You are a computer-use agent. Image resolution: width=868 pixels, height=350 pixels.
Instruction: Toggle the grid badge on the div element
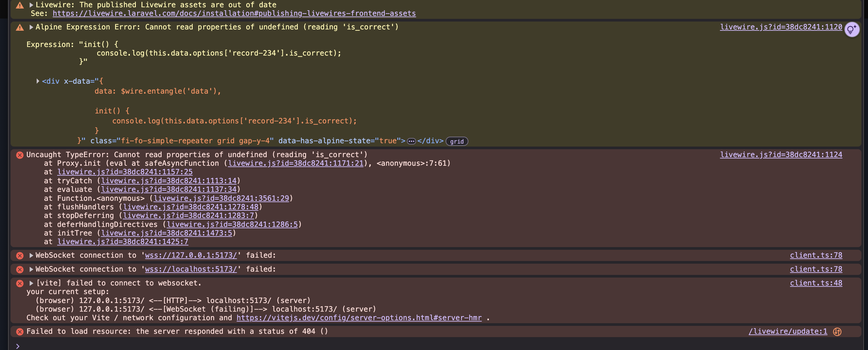[456, 141]
